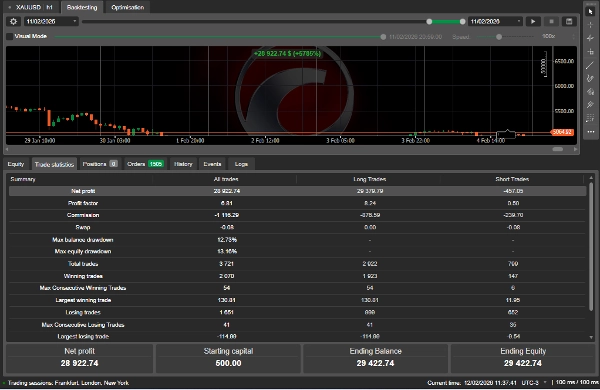Open the History tab
This screenshot has height=390, width=600.
(183, 164)
